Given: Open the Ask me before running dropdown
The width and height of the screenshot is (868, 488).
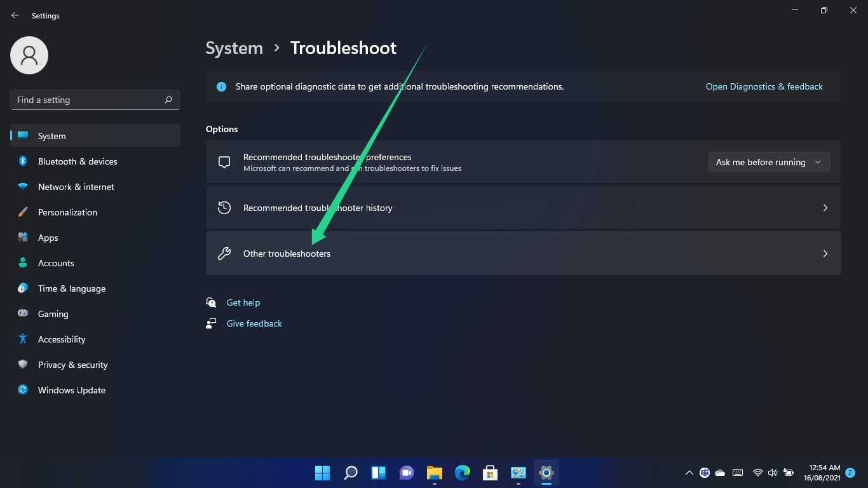Looking at the screenshot, I should point(769,162).
